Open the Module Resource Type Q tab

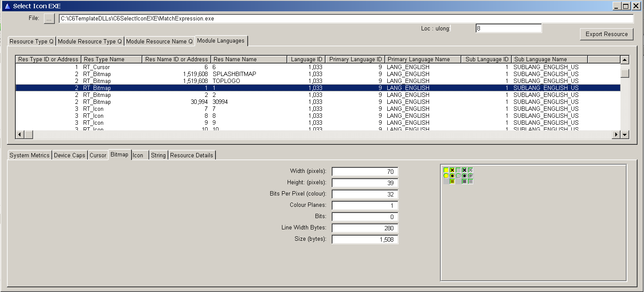pyautogui.click(x=90, y=41)
